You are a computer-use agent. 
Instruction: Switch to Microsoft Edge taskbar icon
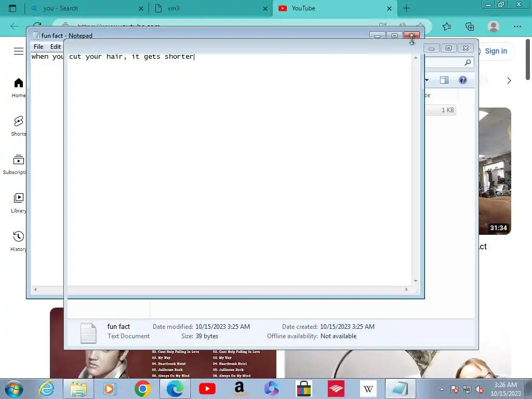click(175, 389)
